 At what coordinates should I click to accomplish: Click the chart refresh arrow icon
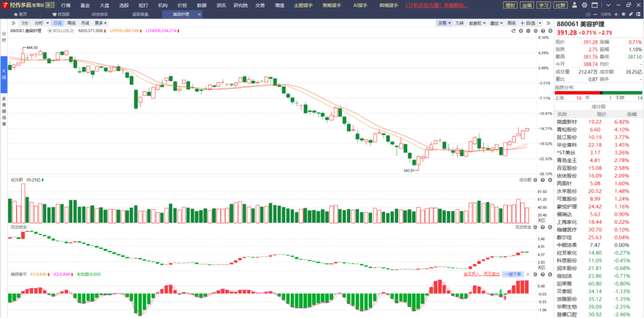pos(513,31)
